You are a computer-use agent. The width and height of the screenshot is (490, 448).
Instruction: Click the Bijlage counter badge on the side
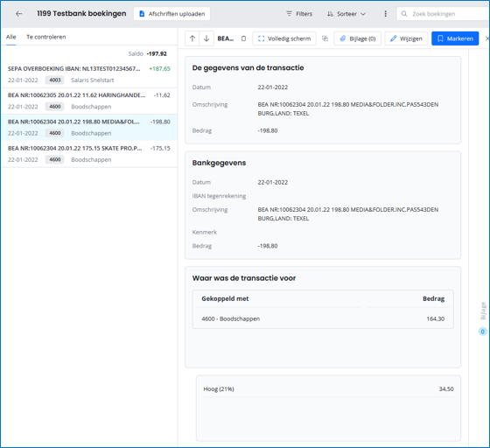point(482,332)
